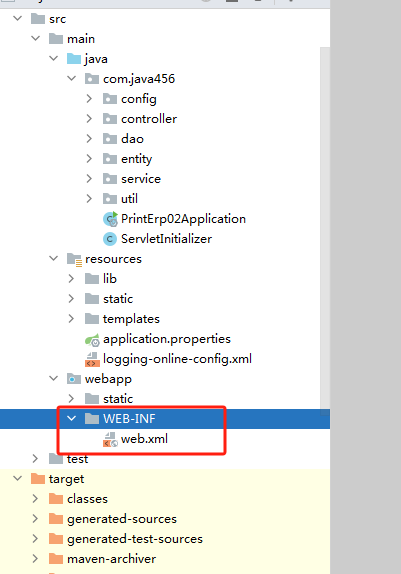Click the logging-online-config.xml file icon
The height and width of the screenshot is (574, 401).
click(92, 359)
